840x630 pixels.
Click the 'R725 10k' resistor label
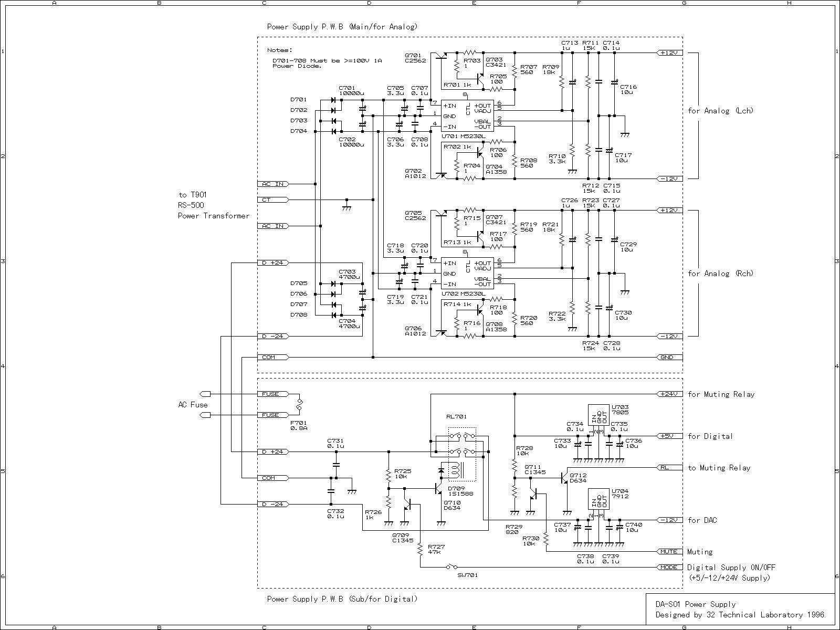[x=403, y=474]
